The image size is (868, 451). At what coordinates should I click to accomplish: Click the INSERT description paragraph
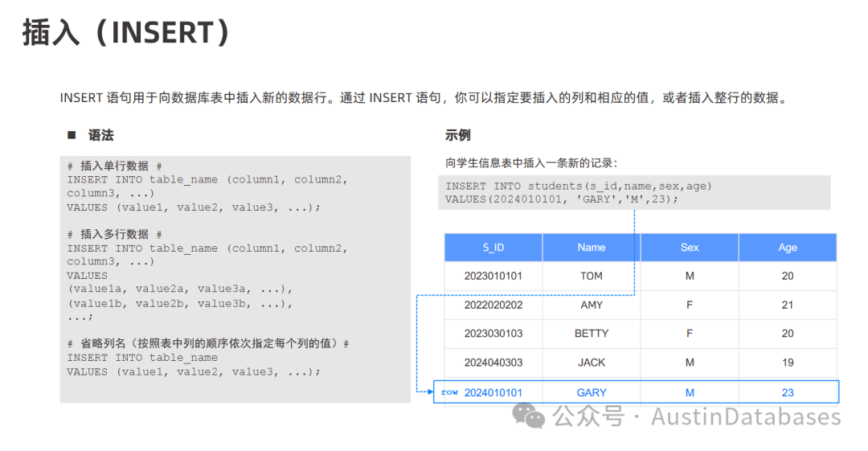pos(424,98)
